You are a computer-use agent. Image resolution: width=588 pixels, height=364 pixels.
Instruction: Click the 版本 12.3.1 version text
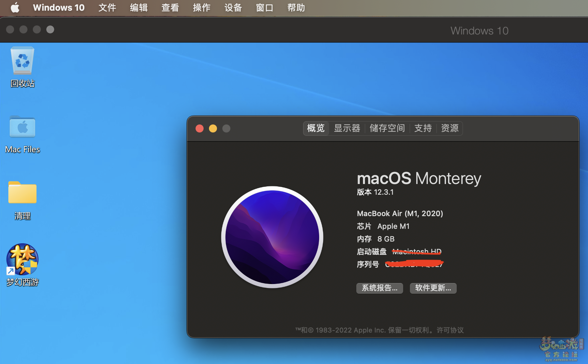[x=375, y=192]
